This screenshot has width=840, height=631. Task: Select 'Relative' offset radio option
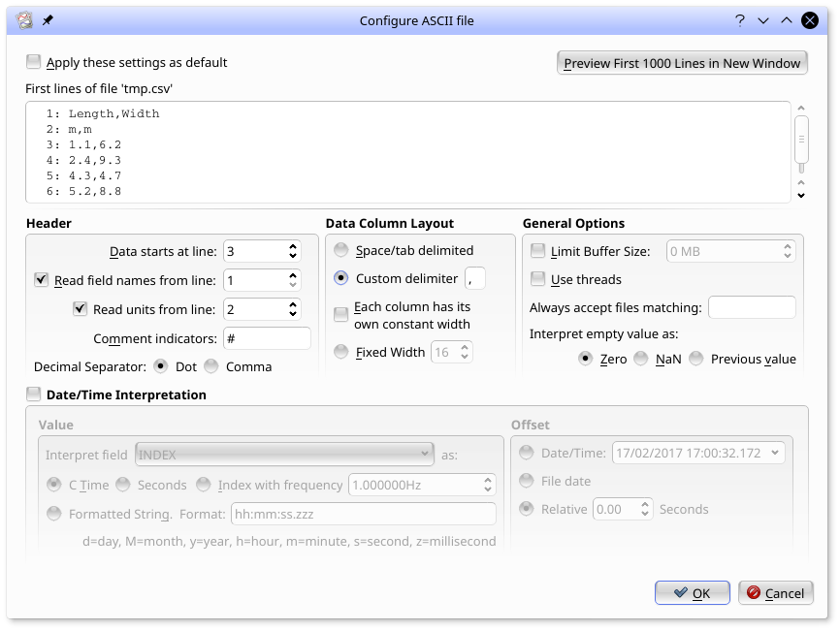[x=527, y=509]
